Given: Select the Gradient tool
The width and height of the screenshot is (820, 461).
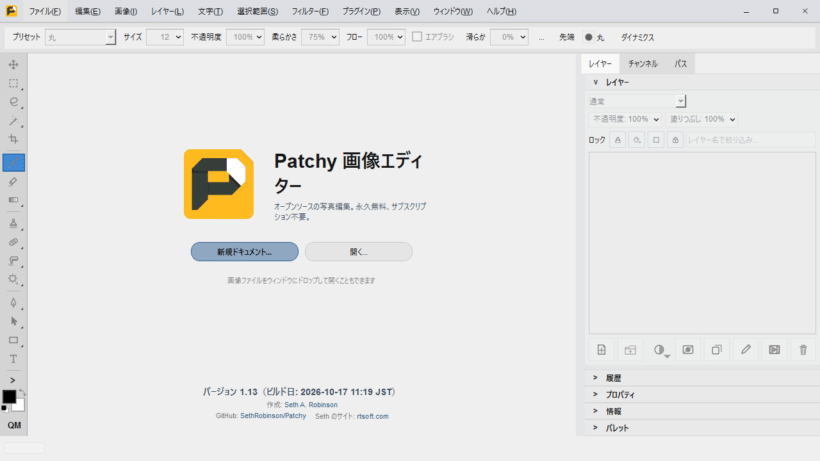Looking at the screenshot, I should pos(14,200).
